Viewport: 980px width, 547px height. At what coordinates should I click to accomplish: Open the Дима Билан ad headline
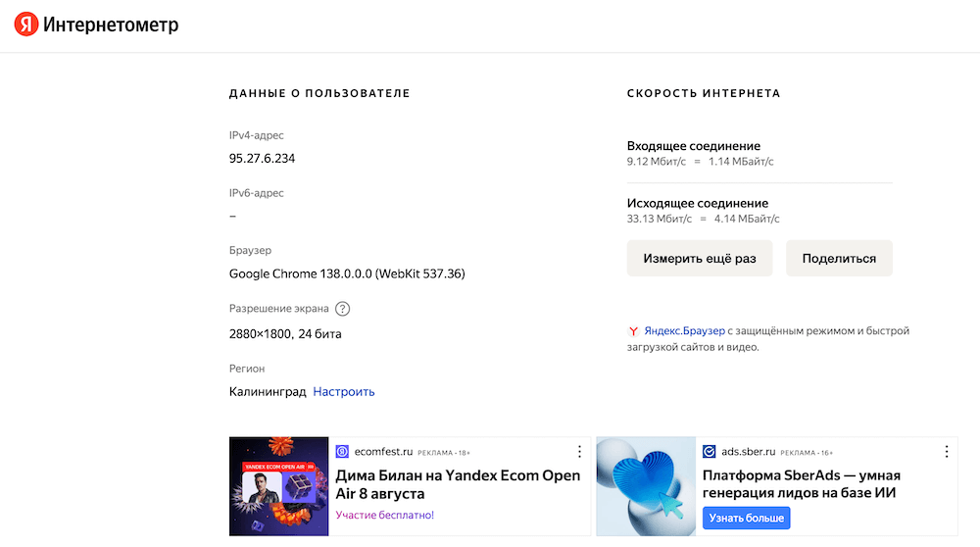coord(458,484)
